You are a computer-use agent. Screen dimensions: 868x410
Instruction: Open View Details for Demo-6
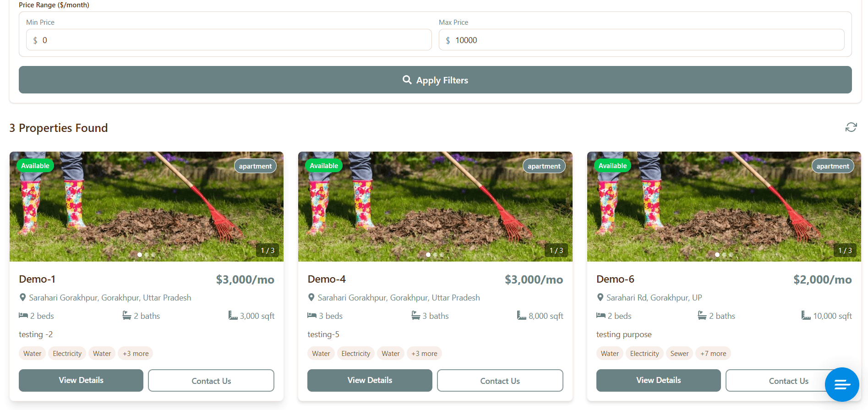[x=658, y=380]
